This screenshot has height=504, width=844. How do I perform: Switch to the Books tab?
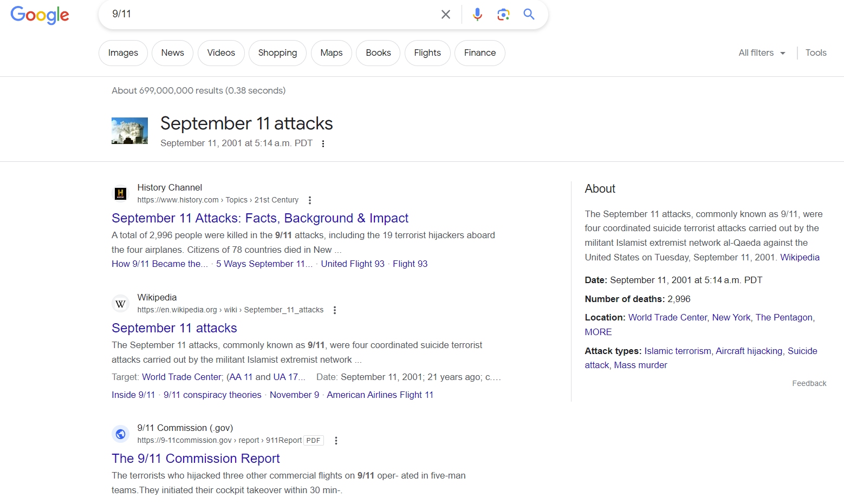[378, 53]
